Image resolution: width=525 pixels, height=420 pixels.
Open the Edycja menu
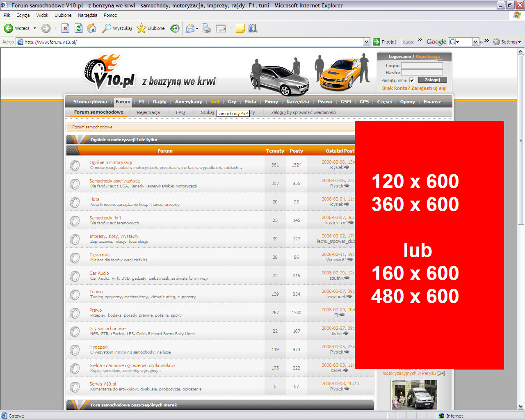pos(23,15)
